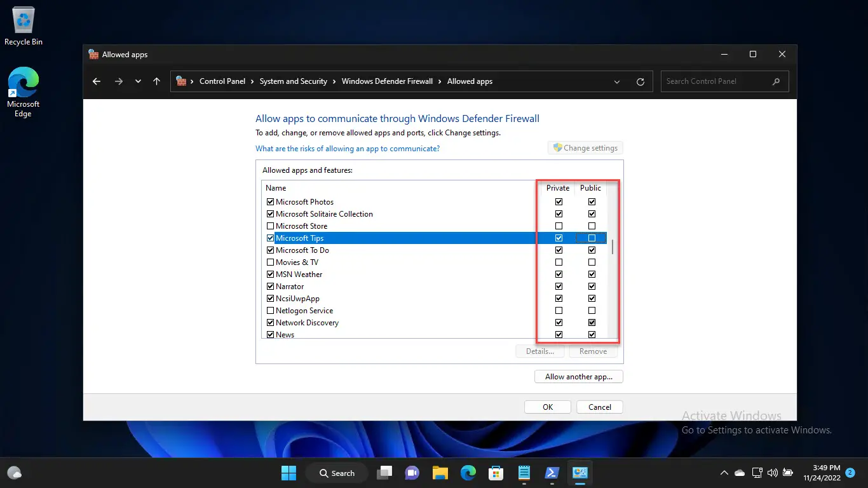Open the Windows Start menu
Viewport: 868px width, 488px height.
pos(288,473)
